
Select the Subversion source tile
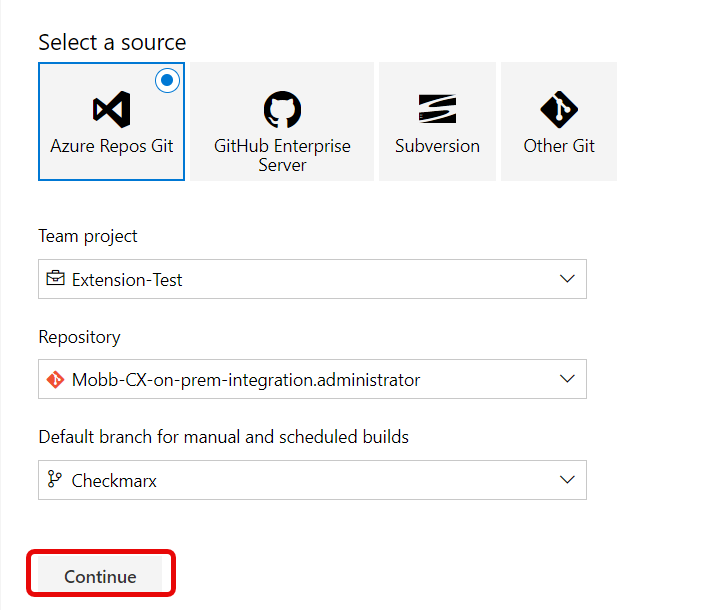[x=437, y=121]
